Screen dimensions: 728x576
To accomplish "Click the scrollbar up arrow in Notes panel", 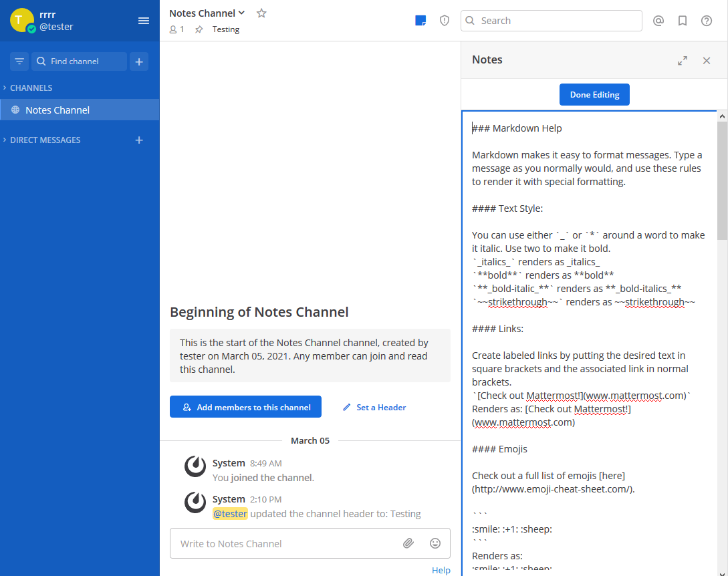I will 722,116.
